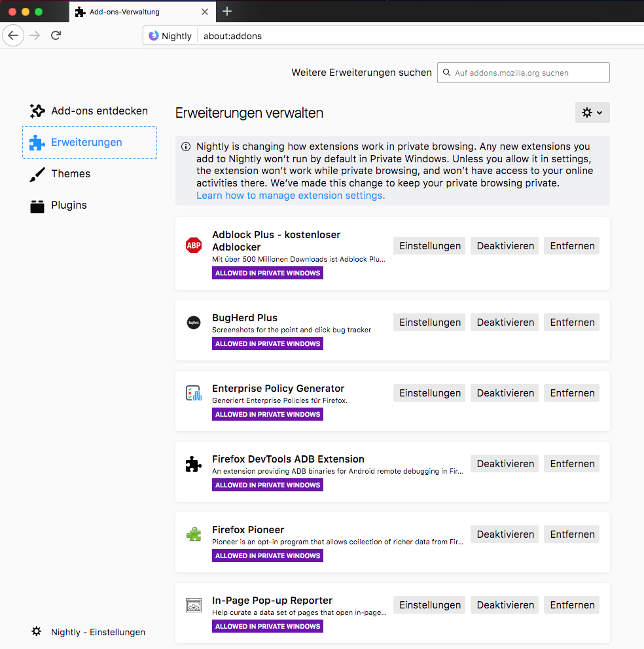Switch to Plugins category

tap(69, 205)
